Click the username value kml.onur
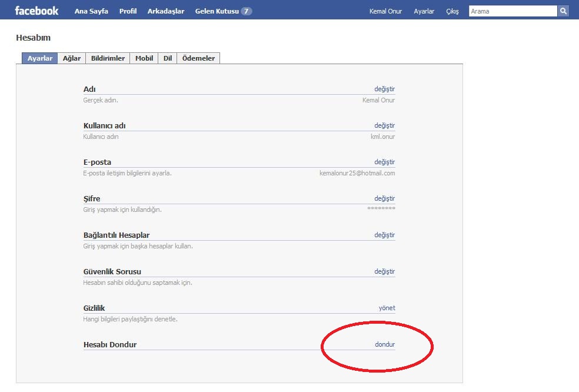The image size is (579, 392). click(382, 137)
